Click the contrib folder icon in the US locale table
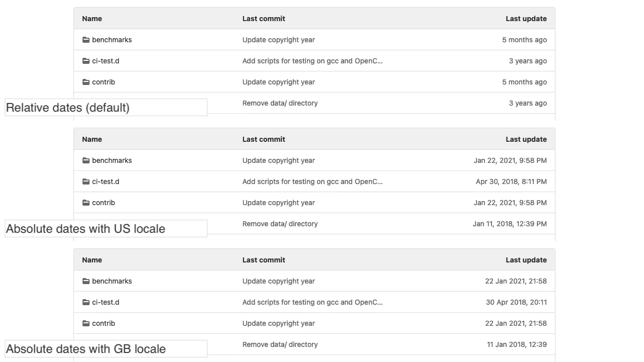Screen dimensions: 644x362 [86, 203]
